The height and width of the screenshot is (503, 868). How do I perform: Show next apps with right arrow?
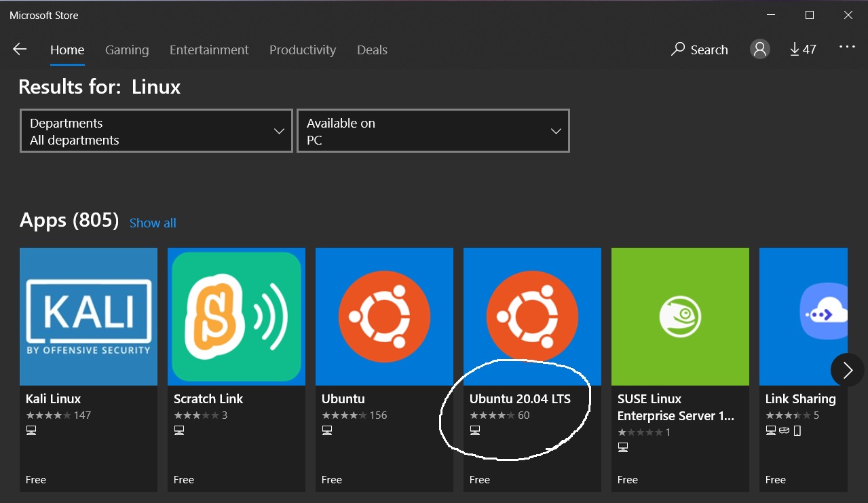847,370
